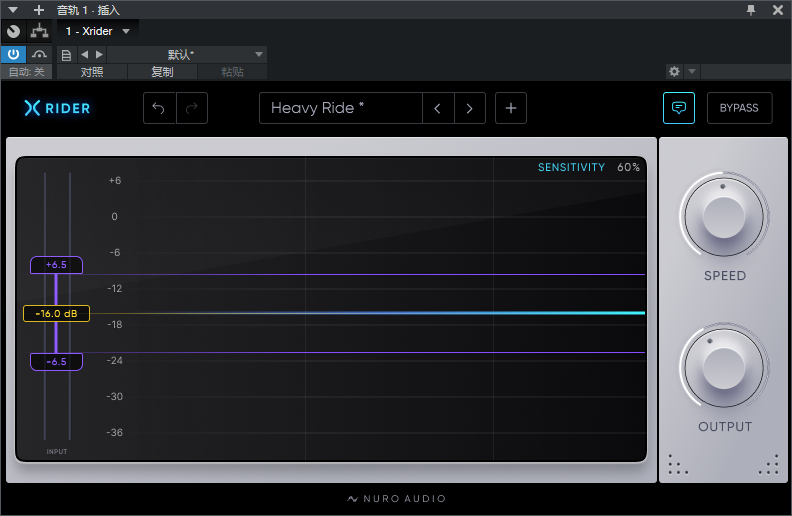Click the 粘贴 paste button
This screenshot has height=516, width=792.
(232, 72)
